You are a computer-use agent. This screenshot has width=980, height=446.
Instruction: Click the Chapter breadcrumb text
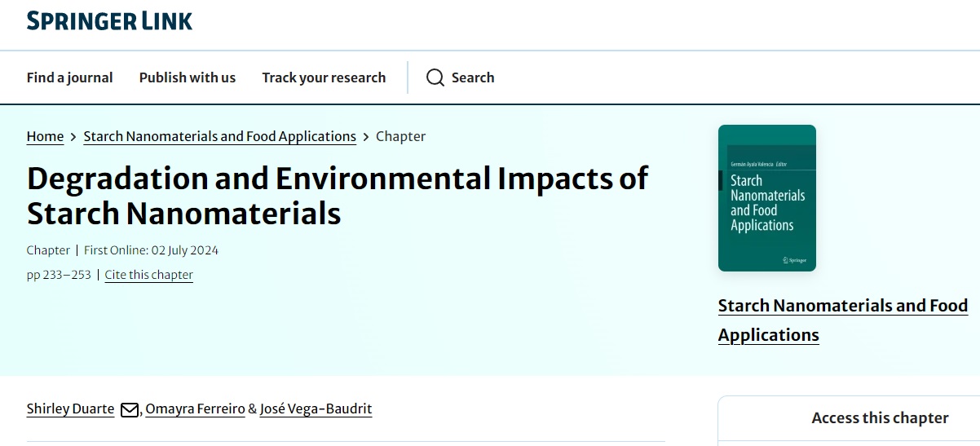(400, 136)
